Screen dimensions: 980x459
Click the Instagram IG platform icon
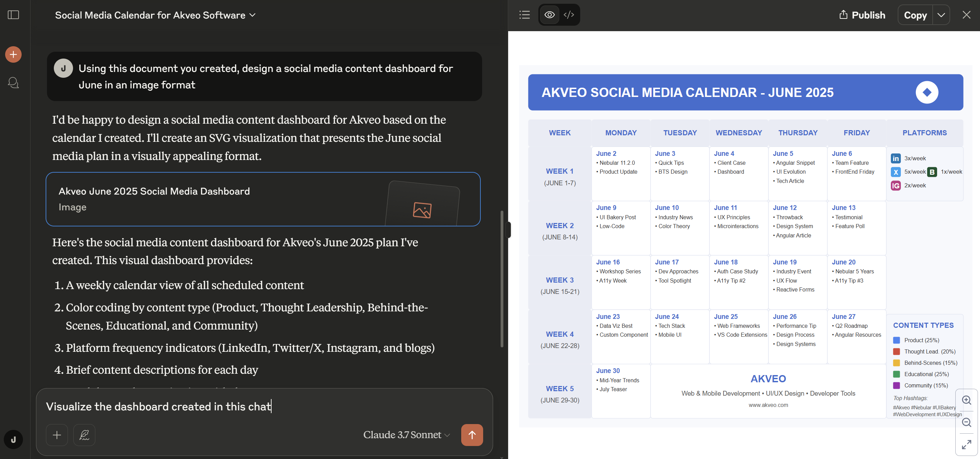click(x=896, y=185)
